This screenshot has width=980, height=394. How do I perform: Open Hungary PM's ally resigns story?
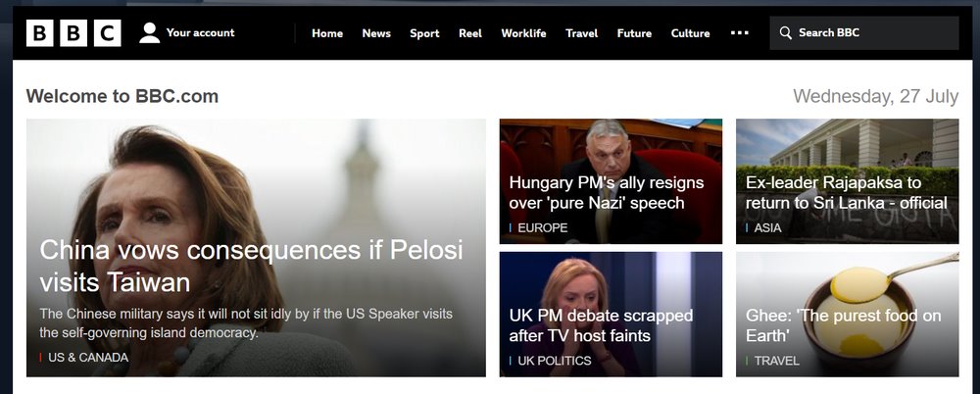[x=607, y=193]
